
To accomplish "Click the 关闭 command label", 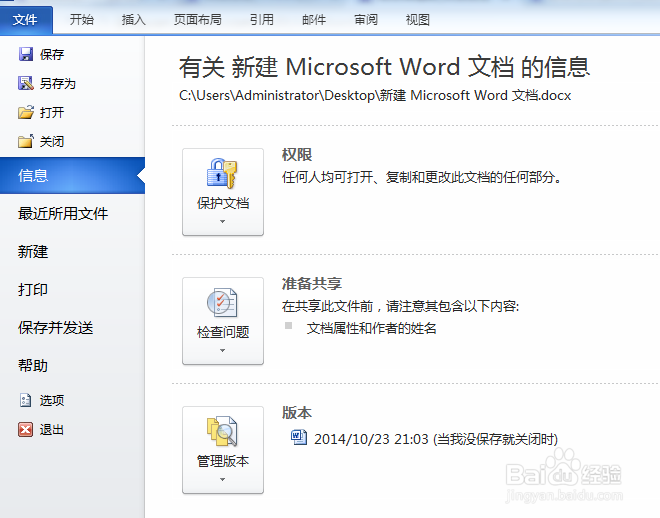I will [x=52, y=141].
